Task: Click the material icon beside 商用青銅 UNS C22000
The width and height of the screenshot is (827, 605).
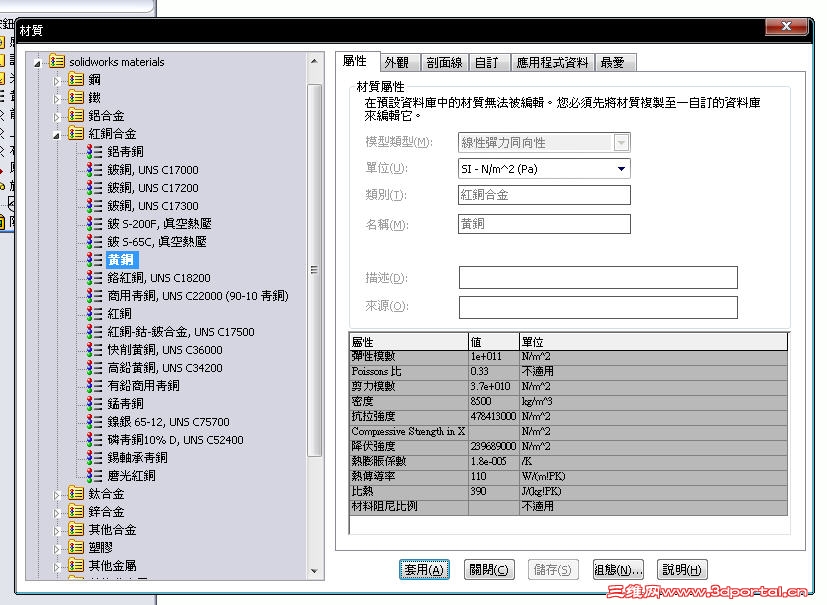Action: pyautogui.click(x=94, y=295)
